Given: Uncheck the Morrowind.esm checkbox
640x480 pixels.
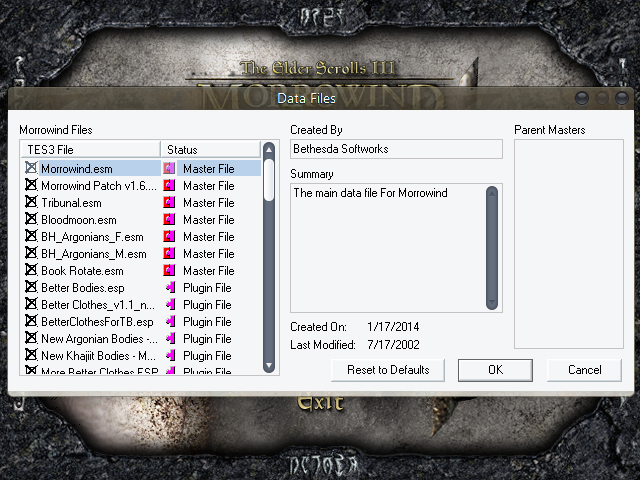Looking at the screenshot, I should tap(31, 168).
